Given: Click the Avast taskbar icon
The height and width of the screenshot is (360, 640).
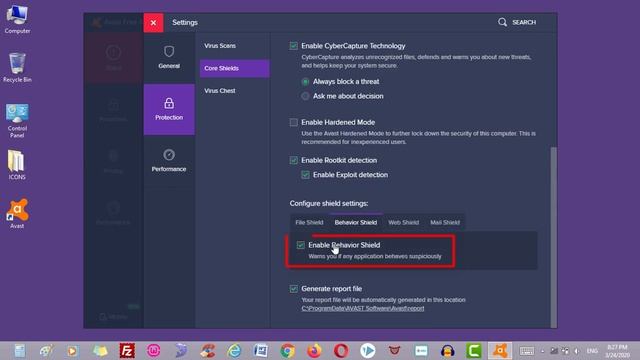Looking at the screenshot, I should tap(500, 351).
